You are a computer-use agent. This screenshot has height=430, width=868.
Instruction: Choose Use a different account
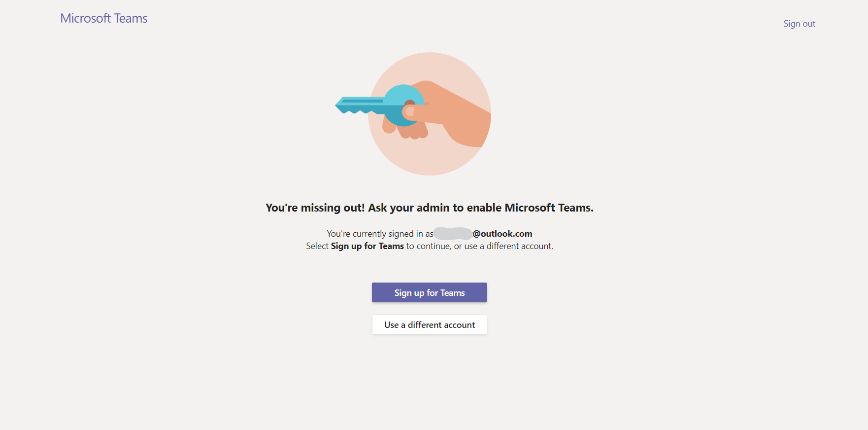click(x=429, y=324)
